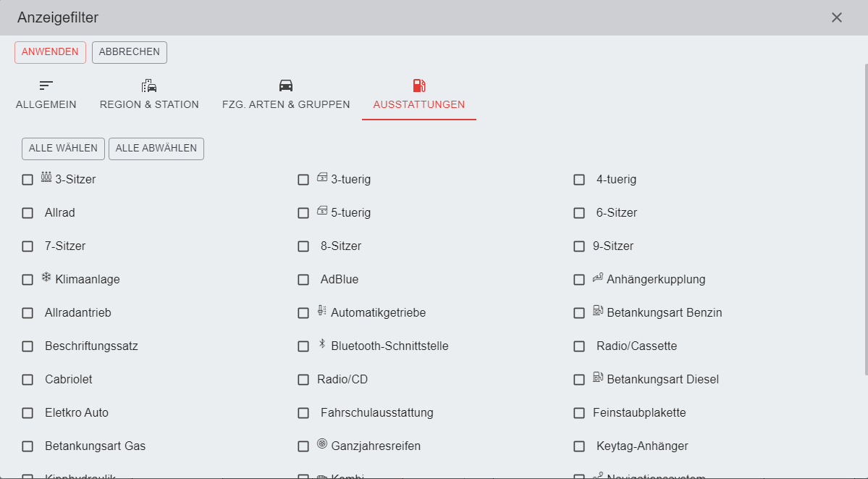The image size is (868, 479).
Task: Click the seat icon beside 3-Sitzer
Action: click(x=46, y=177)
